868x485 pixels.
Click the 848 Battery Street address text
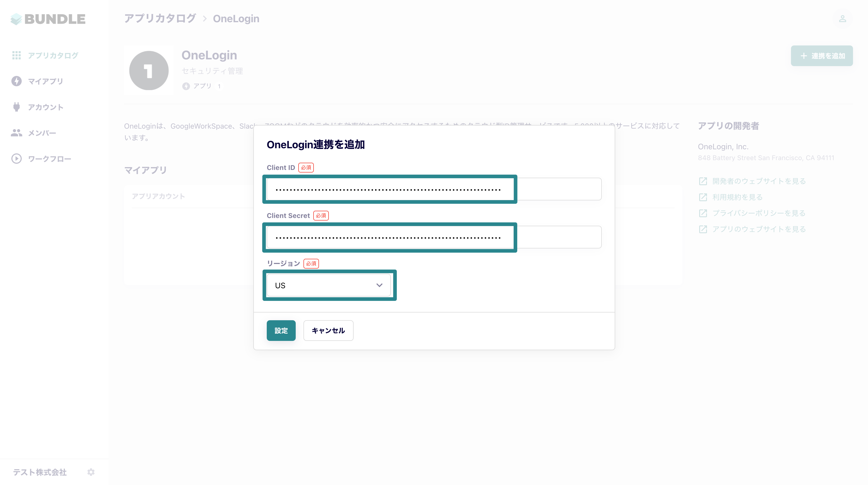(766, 158)
